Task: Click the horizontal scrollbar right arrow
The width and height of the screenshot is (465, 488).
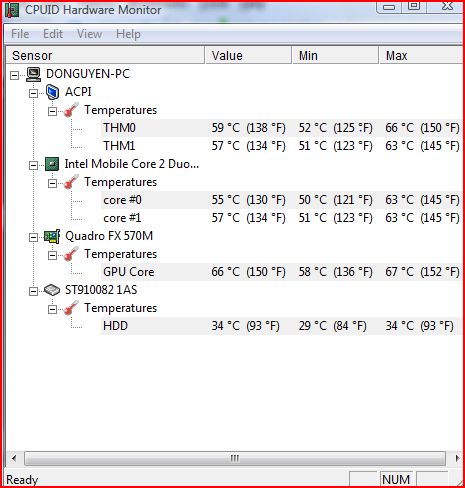Action: coord(457,458)
